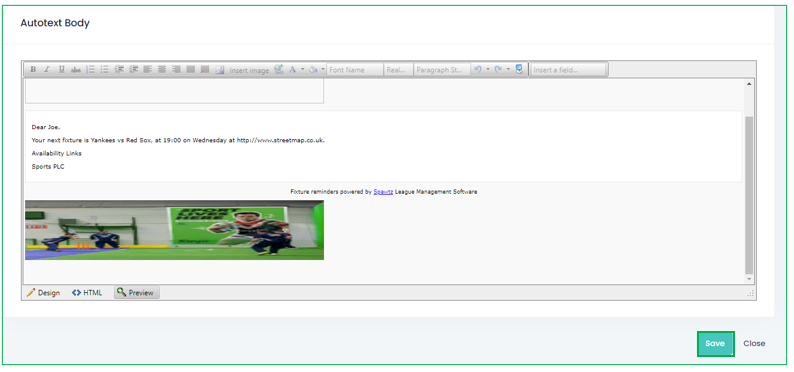
Task: Apply strikethrough formatting
Action: tap(76, 70)
